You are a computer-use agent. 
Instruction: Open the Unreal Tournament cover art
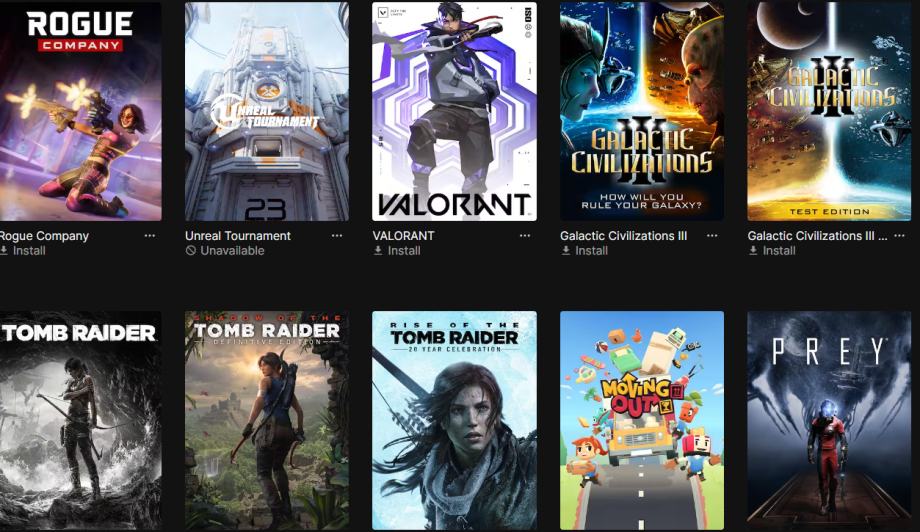pos(267,111)
